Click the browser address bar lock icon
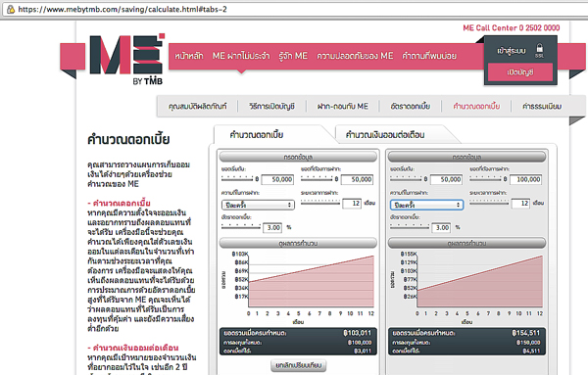The height and width of the screenshot is (375, 588). (x=11, y=10)
